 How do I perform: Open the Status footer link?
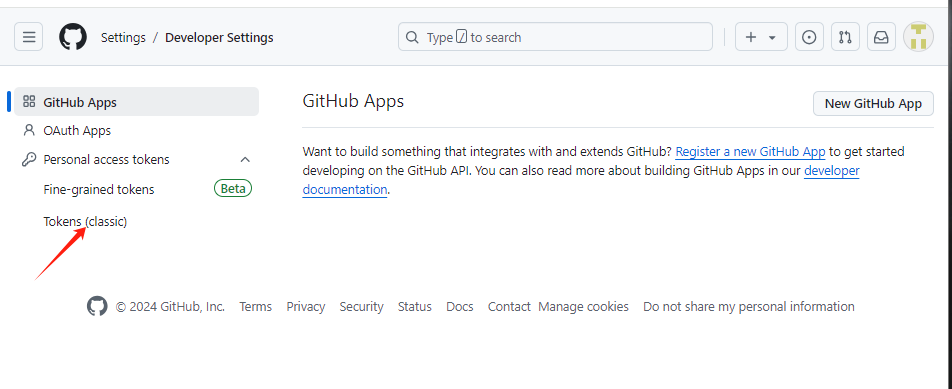click(415, 306)
